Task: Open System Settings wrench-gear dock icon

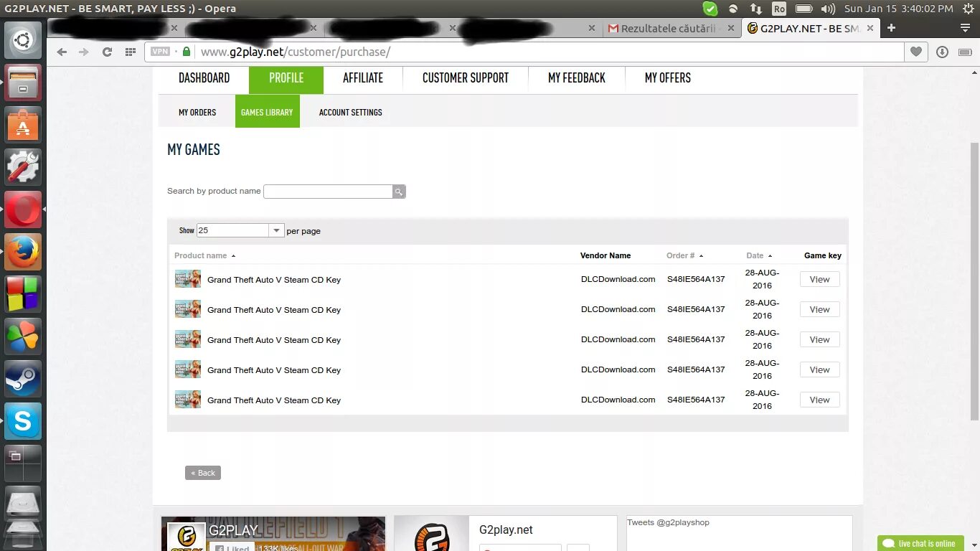Action: (23, 167)
